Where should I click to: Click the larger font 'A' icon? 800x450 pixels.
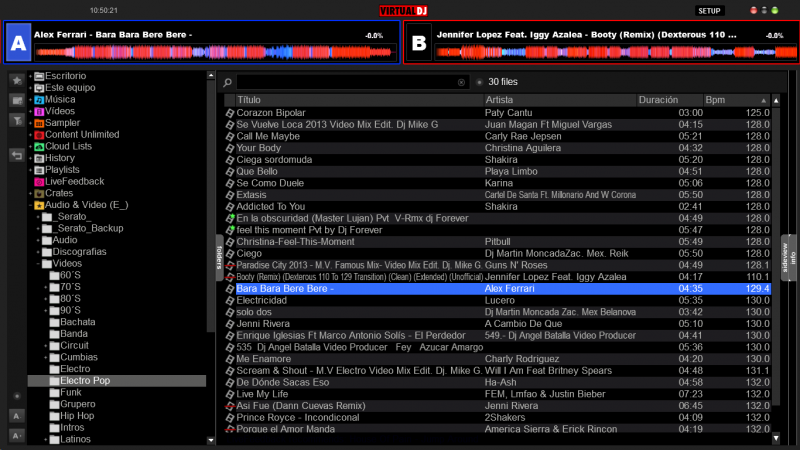17,415
